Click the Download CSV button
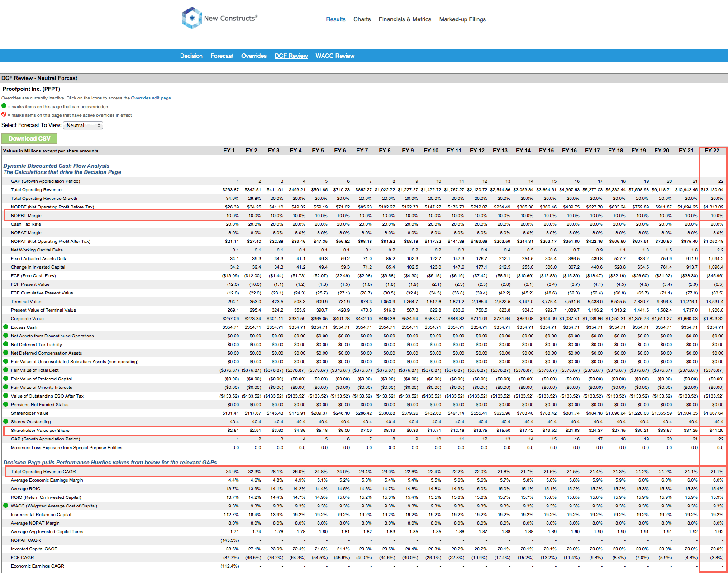The width and height of the screenshot is (728, 573). [x=29, y=138]
